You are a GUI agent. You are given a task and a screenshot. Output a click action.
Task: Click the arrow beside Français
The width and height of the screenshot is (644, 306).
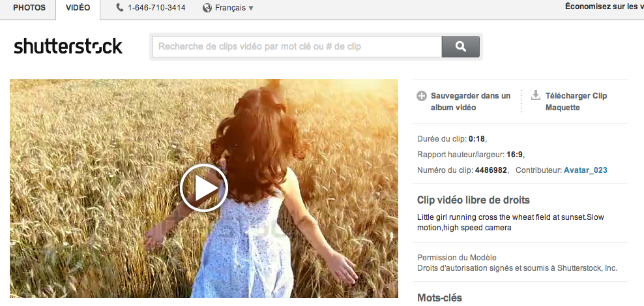pos(251,8)
